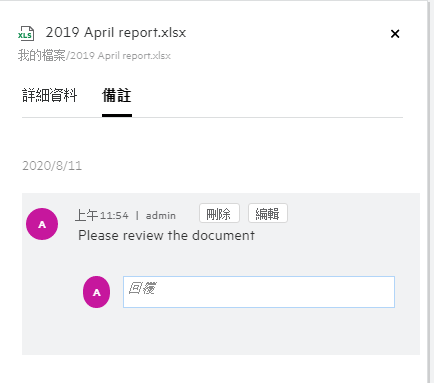Click blank white space below the comment card

tap(220, 368)
